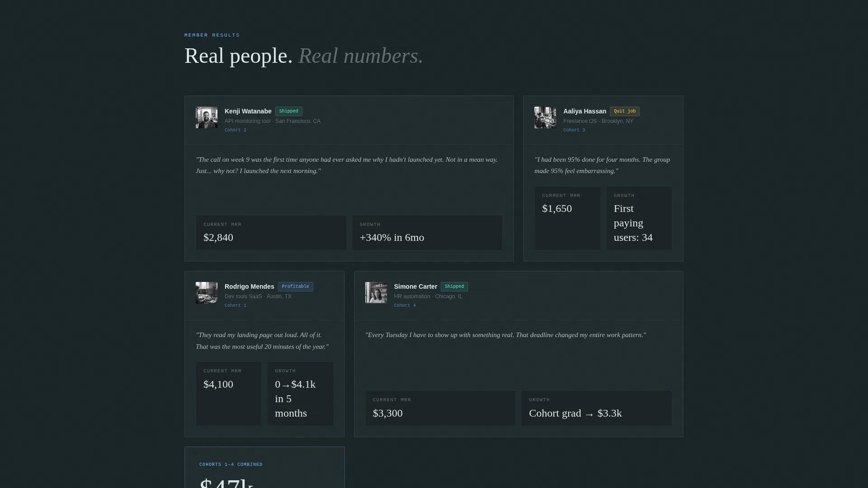Click the MEMBER RESULTS section label
Image resolution: width=868 pixels, height=488 pixels.
(x=212, y=35)
